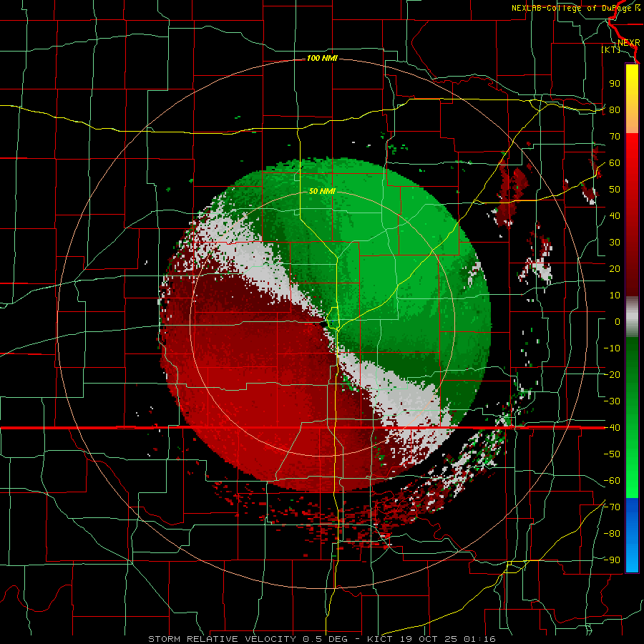Click the "[KT]" units label above the scale

(x=610, y=49)
